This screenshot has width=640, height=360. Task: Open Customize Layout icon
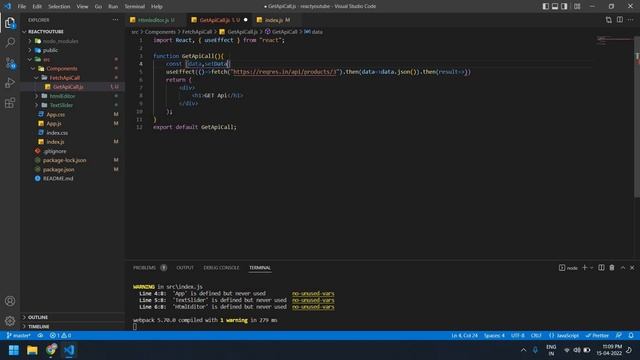pyautogui.click(x=577, y=6)
